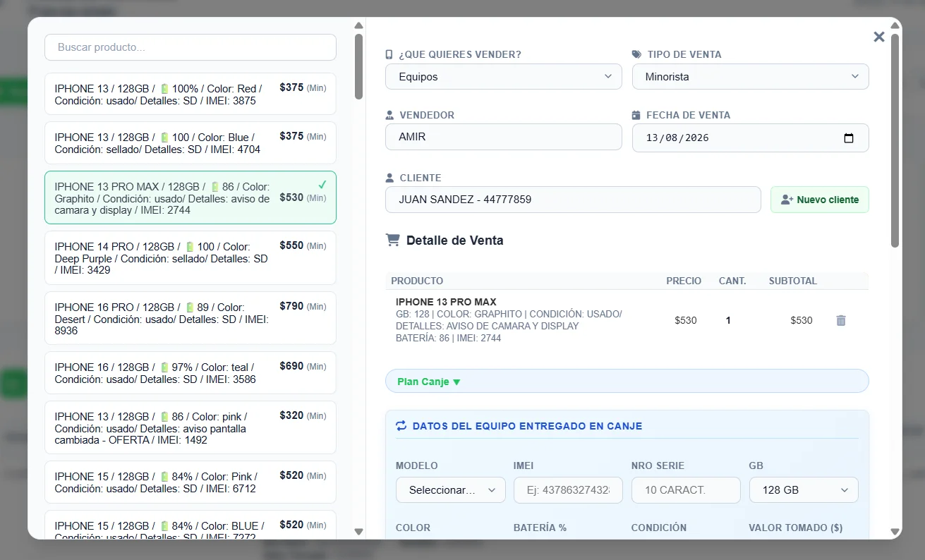Open the Tipo de Venta dropdown showing Minorista
This screenshot has width=925, height=560.
[x=751, y=76]
